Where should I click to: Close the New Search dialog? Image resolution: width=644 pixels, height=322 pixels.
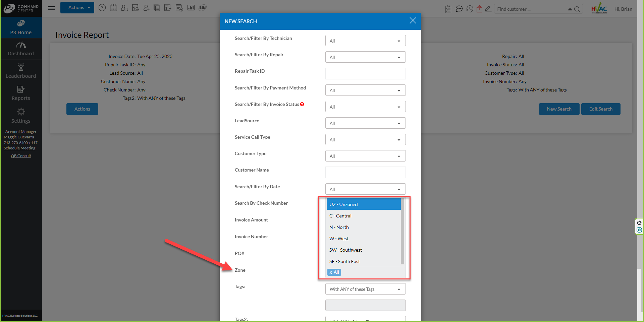pyautogui.click(x=413, y=21)
